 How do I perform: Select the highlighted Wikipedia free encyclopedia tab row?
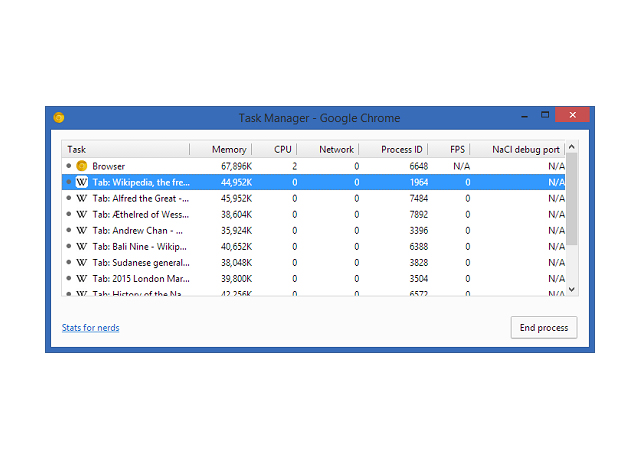300,182
